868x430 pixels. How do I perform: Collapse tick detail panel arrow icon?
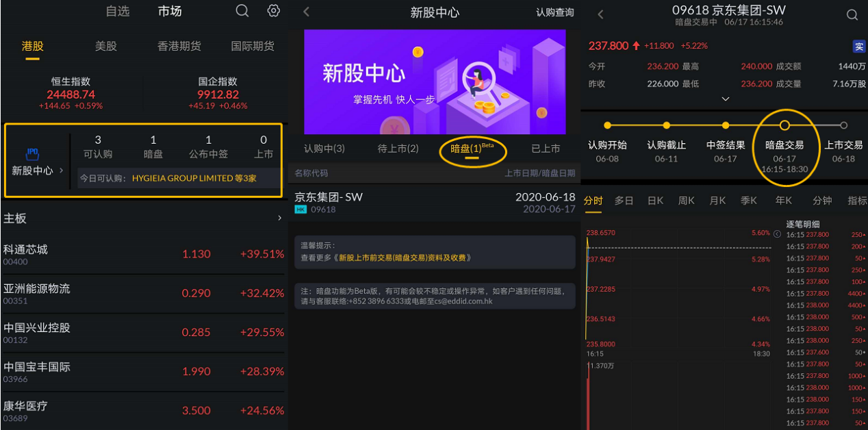[777, 233]
